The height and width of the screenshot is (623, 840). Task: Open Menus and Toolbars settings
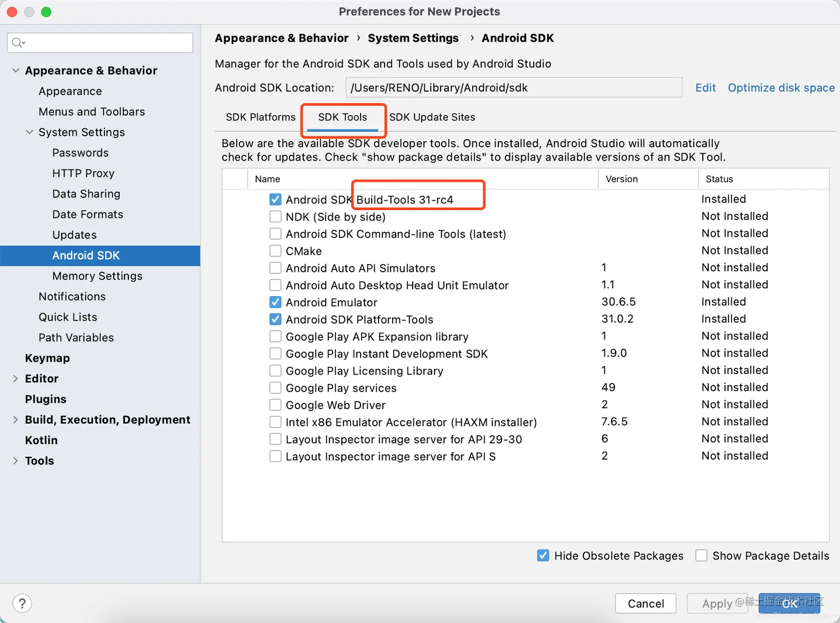coord(92,112)
